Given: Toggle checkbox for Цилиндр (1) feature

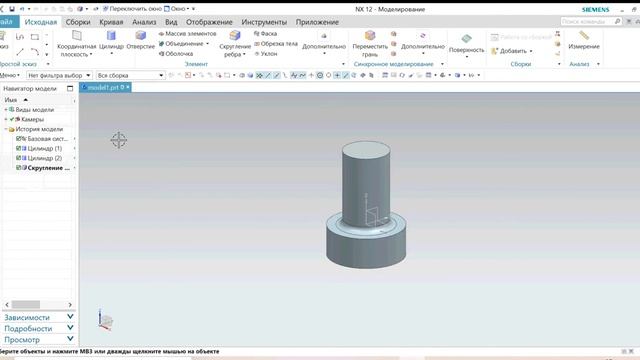Looking at the screenshot, I should click(x=18, y=148).
